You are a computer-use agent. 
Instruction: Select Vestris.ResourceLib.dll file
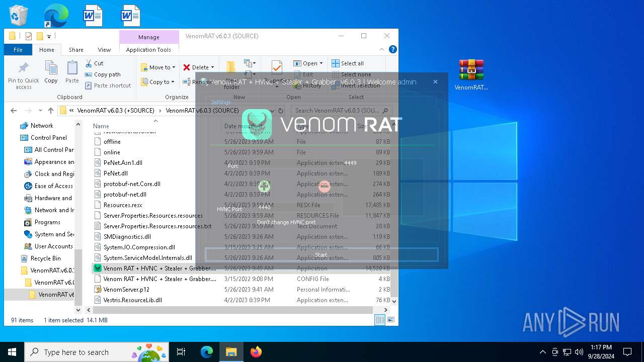tap(133, 300)
